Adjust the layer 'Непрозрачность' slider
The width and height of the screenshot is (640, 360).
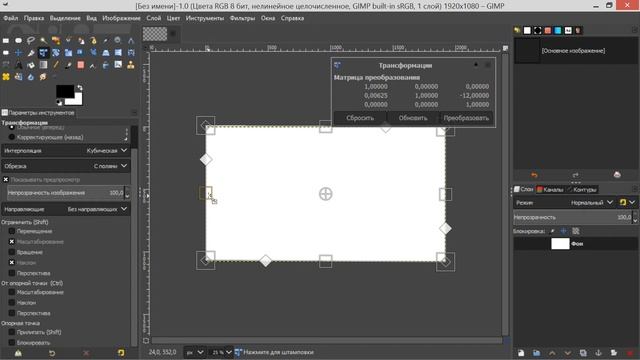tap(573, 217)
